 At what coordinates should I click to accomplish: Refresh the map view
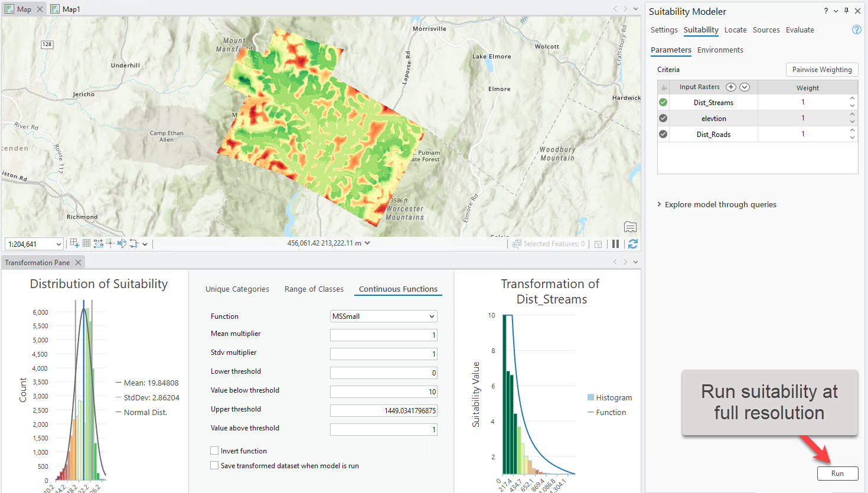pos(633,244)
